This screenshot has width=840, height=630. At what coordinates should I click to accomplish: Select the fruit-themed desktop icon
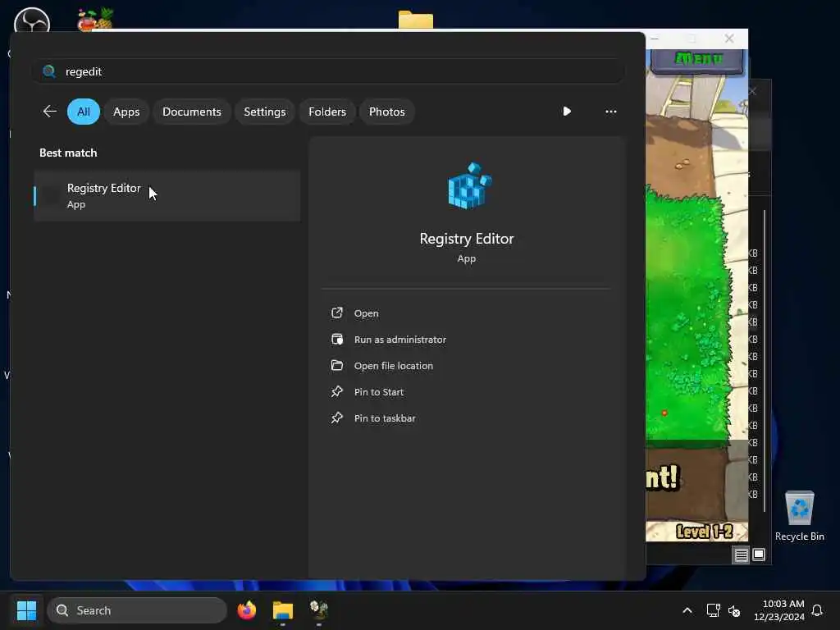pyautogui.click(x=95, y=20)
